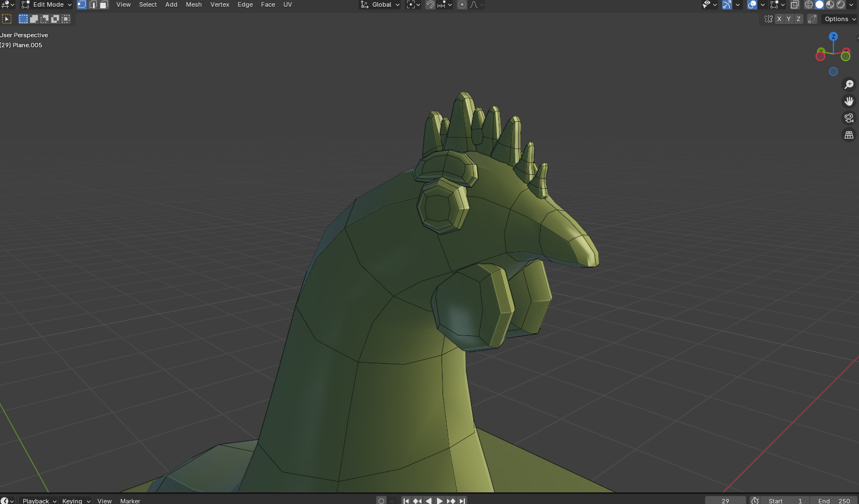Enable Y axis mirror
Image resolution: width=859 pixels, height=504 pixels.
788,19
